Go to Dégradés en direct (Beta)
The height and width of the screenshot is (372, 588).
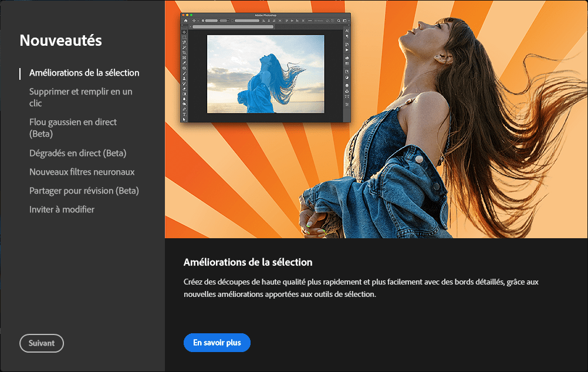coord(77,153)
